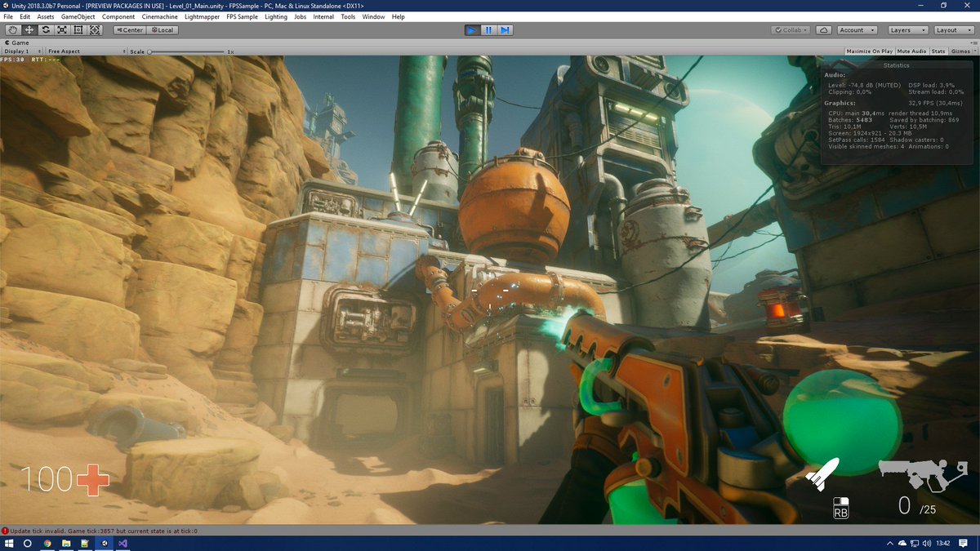Pause the running game
The height and width of the screenshot is (551, 980).
[488, 29]
